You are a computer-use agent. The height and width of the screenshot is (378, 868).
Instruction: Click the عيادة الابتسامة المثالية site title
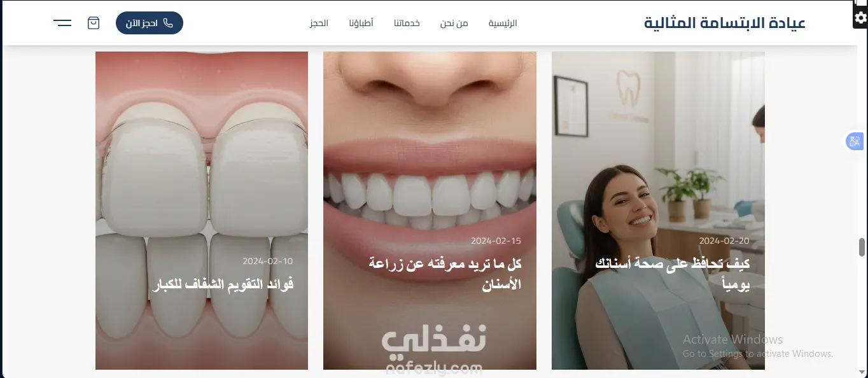pos(725,23)
